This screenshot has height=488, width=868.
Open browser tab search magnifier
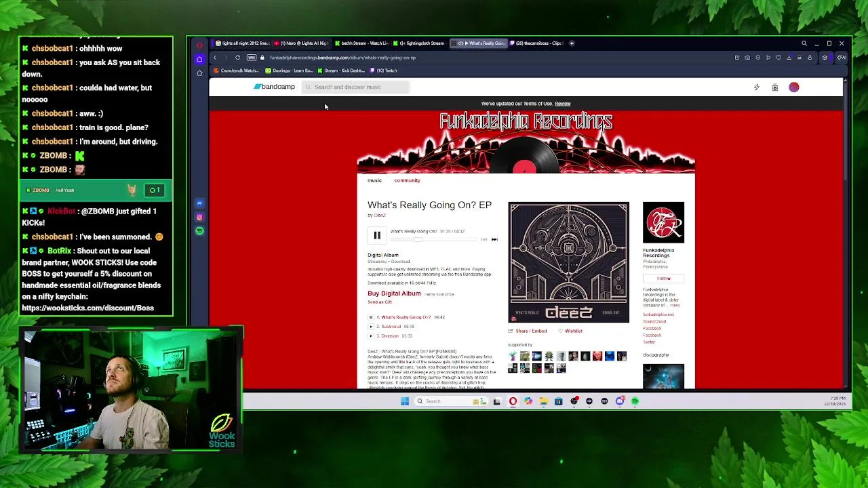pos(804,43)
